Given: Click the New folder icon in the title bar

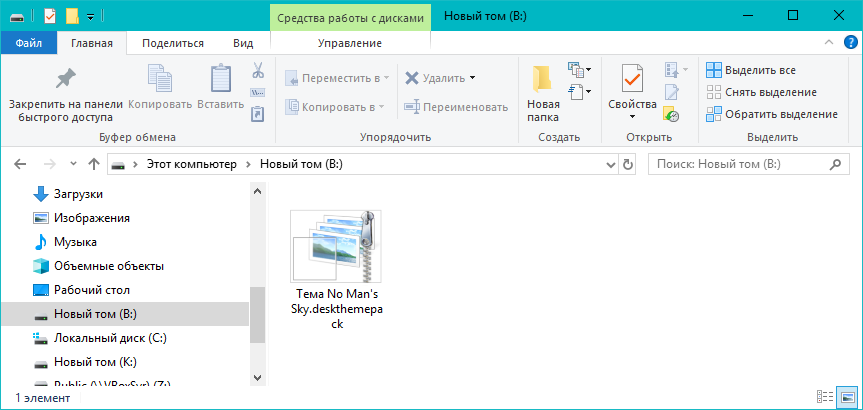Looking at the screenshot, I should click(72, 16).
